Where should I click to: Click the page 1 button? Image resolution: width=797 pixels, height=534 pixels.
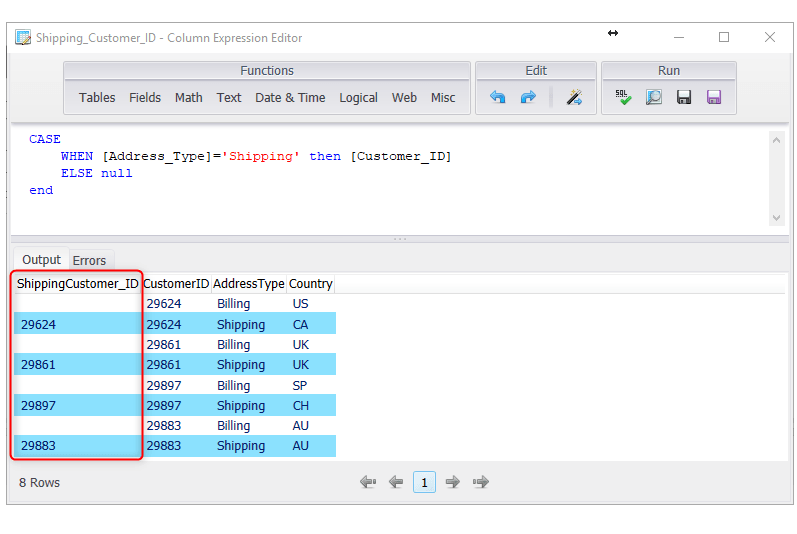tap(424, 482)
